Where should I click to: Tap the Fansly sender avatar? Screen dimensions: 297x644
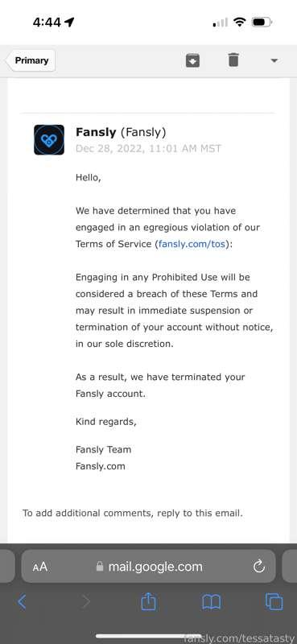[x=49, y=139]
